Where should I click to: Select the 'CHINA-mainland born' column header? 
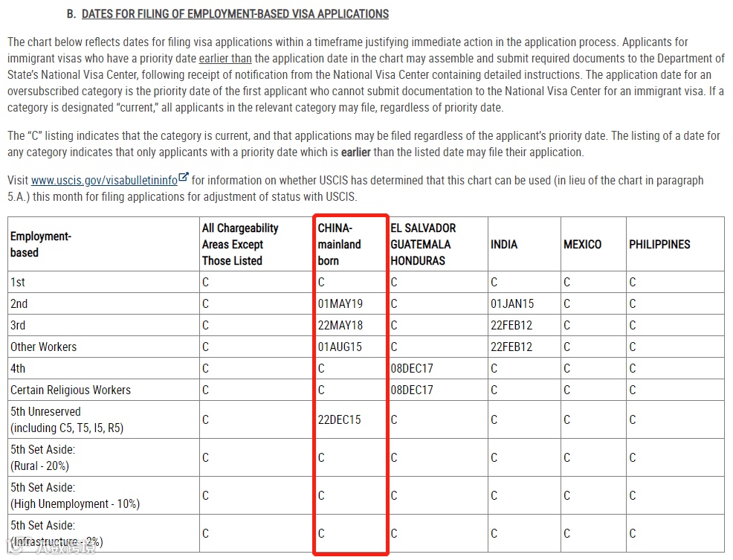click(x=340, y=244)
